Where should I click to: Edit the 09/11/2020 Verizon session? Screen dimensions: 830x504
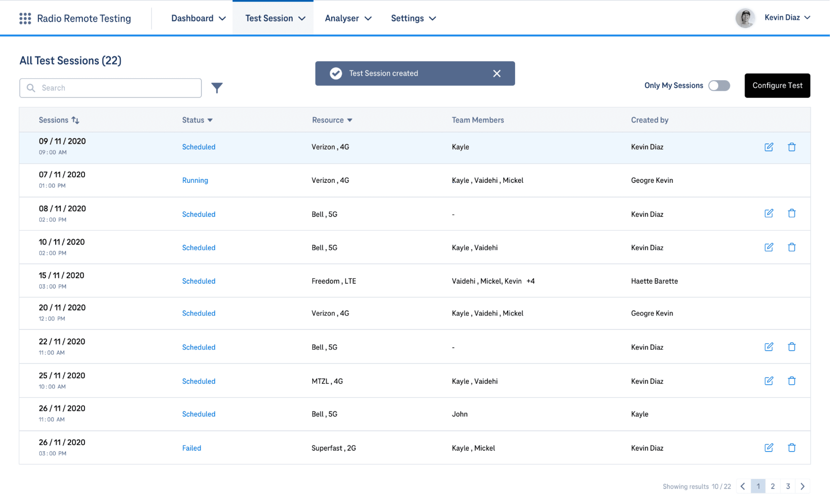tap(768, 147)
